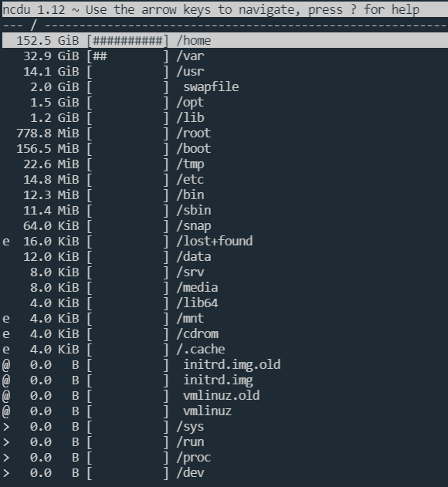This screenshot has height=487, width=448.
Task: Click the 'e' flag next to /.cache
Action: pyautogui.click(x=6, y=350)
